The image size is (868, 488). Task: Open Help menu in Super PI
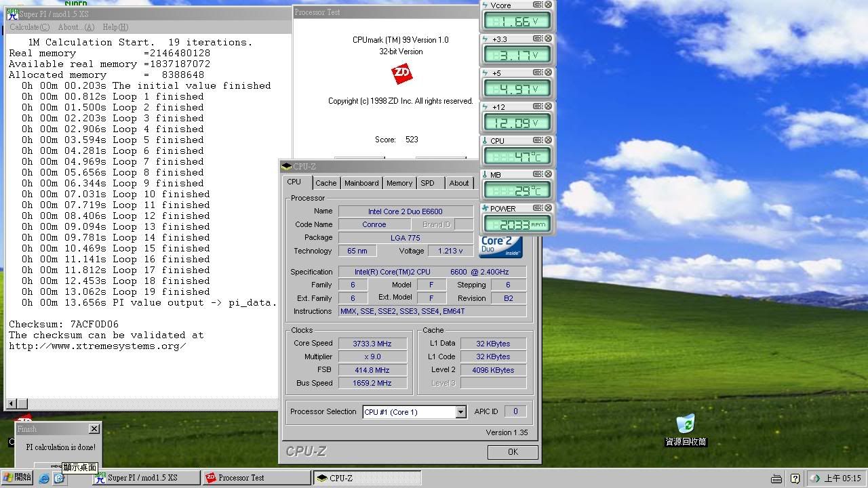point(115,27)
